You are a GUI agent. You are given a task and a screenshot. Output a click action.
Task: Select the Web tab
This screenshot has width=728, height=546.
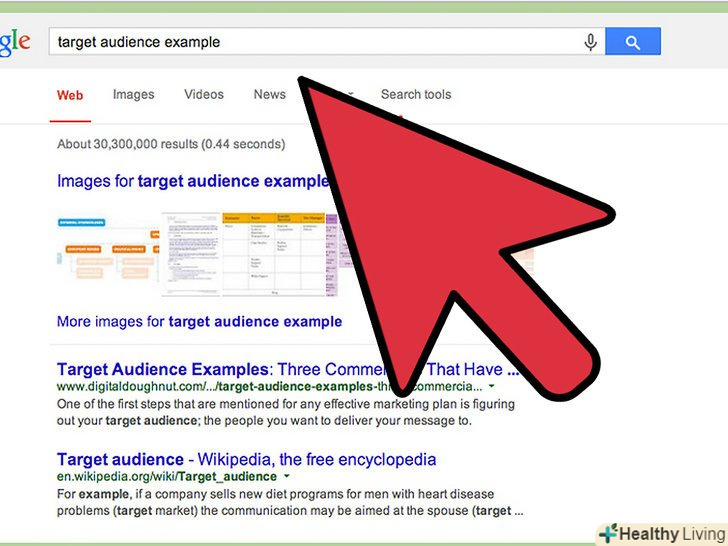point(70,95)
